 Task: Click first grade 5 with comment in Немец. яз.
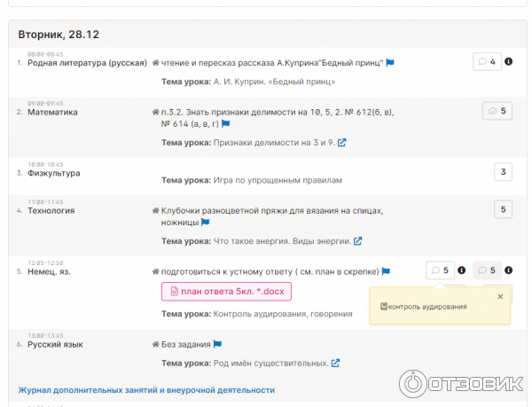pyautogui.click(x=441, y=270)
